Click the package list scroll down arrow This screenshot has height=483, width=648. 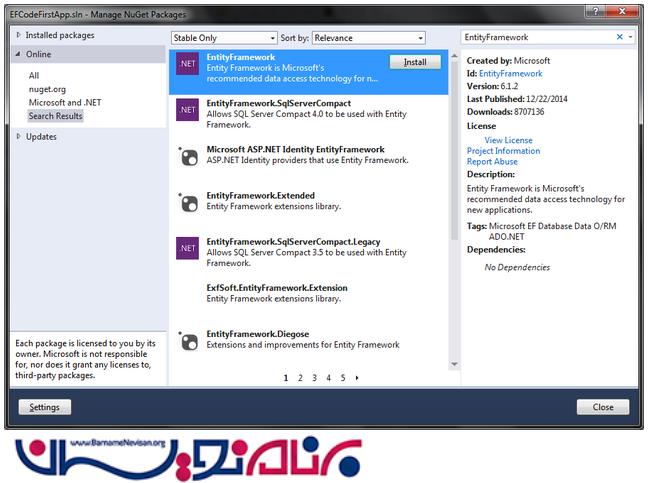tap(455, 364)
